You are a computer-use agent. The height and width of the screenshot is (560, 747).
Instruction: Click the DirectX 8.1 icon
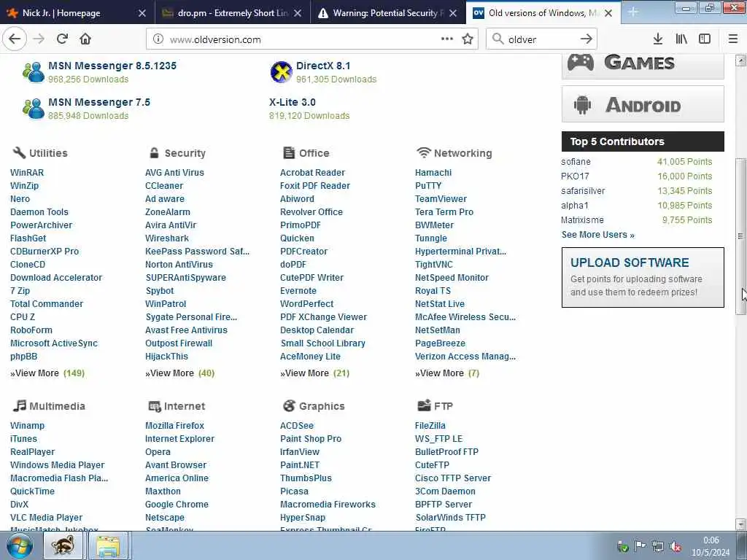tap(281, 72)
